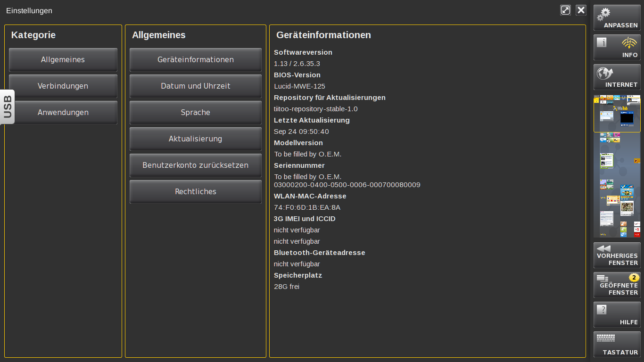Viewport: 644px width, 362px height.
Task: Close the Einstellungen window
Action: click(x=581, y=10)
